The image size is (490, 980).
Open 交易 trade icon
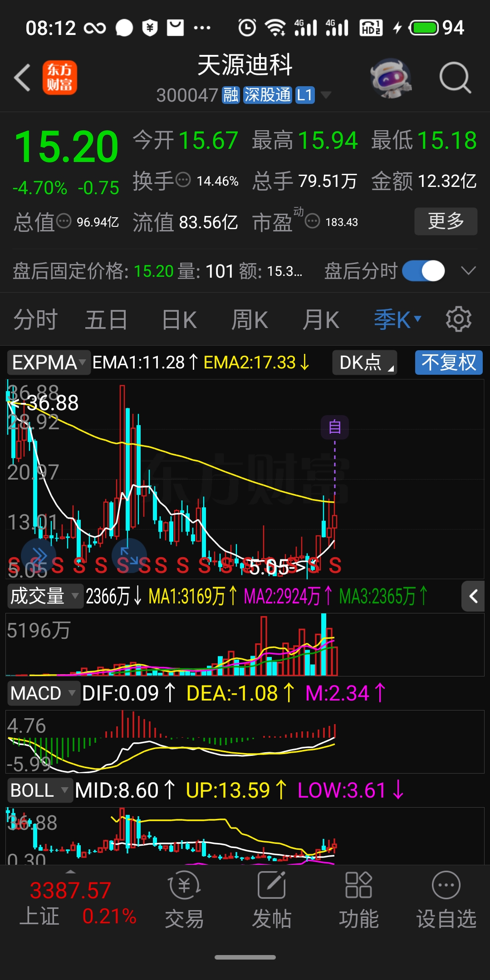184,900
